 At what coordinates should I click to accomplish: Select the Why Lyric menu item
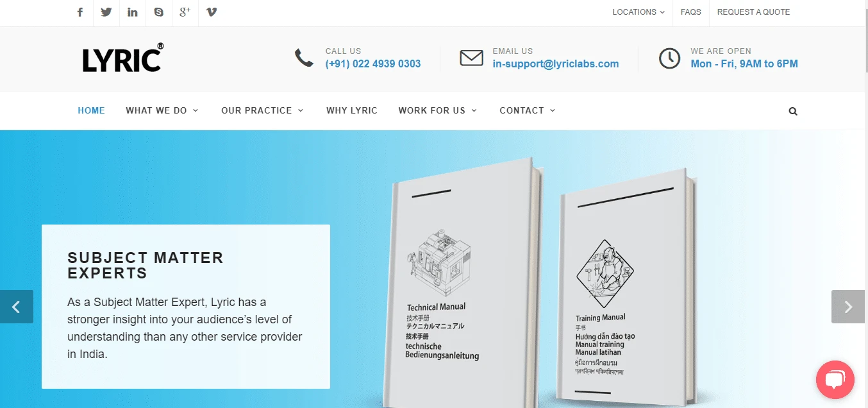coord(352,110)
